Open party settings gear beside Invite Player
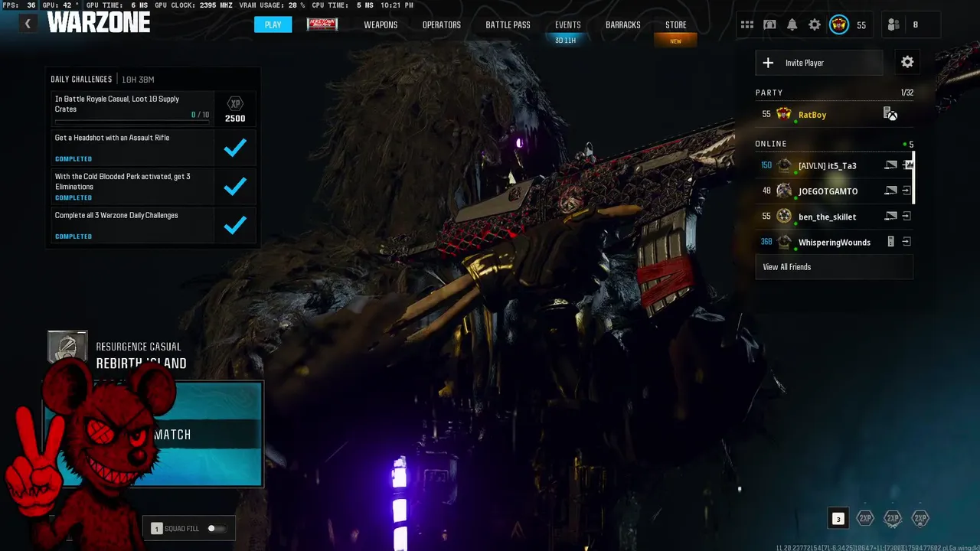This screenshot has height=551, width=980. 907,62
